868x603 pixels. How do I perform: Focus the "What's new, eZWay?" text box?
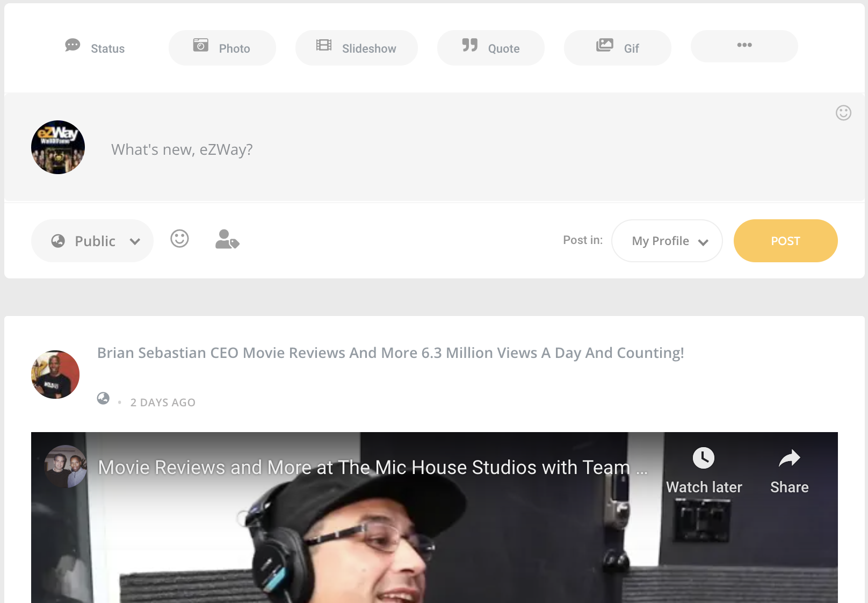pos(430,149)
